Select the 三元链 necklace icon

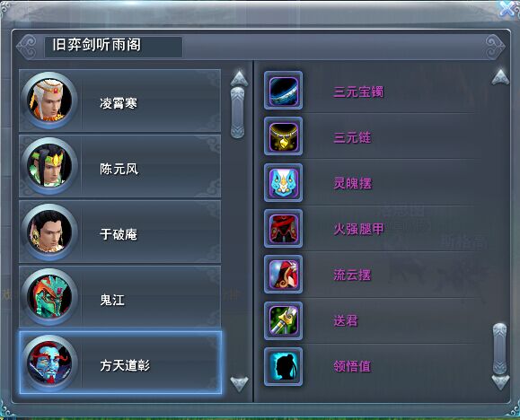[x=283, y=136]
